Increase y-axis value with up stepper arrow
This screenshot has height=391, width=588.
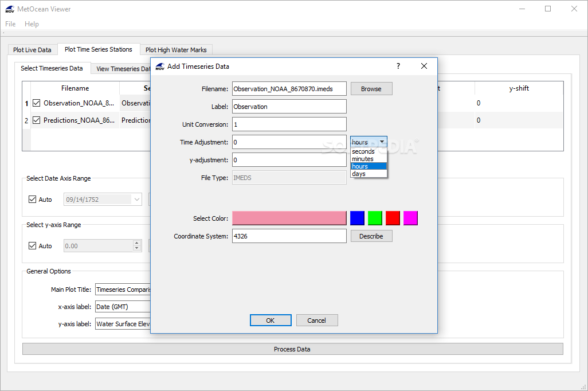137,243
